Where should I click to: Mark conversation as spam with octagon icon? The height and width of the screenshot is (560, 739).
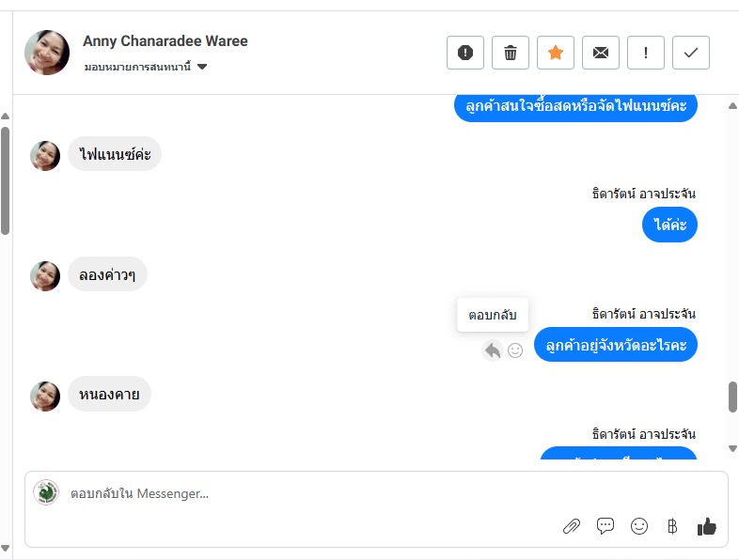pos(464,53)
